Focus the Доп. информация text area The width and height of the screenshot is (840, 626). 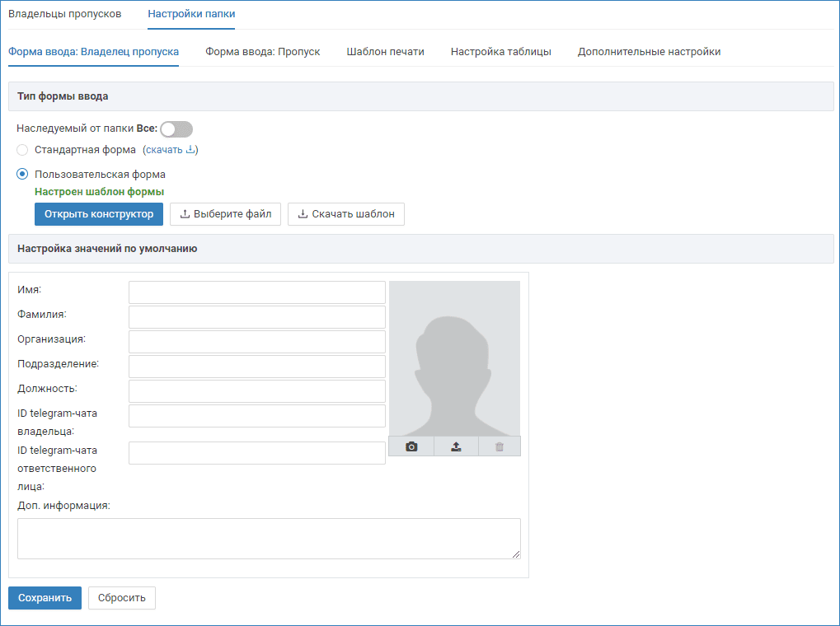[268, 539]
